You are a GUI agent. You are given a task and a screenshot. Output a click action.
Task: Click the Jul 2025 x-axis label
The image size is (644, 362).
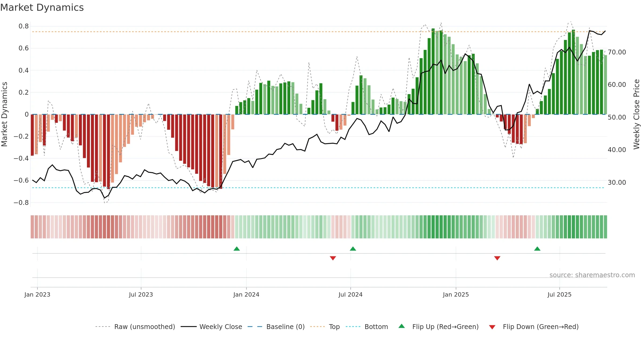coord(559,294)
